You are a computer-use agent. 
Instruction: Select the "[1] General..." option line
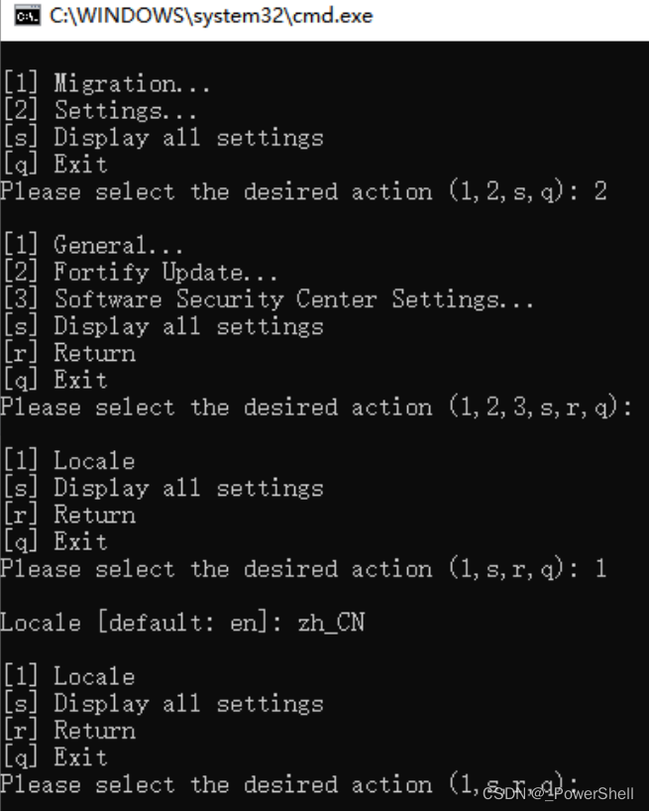pyautogui.click(x=93, y=245)
